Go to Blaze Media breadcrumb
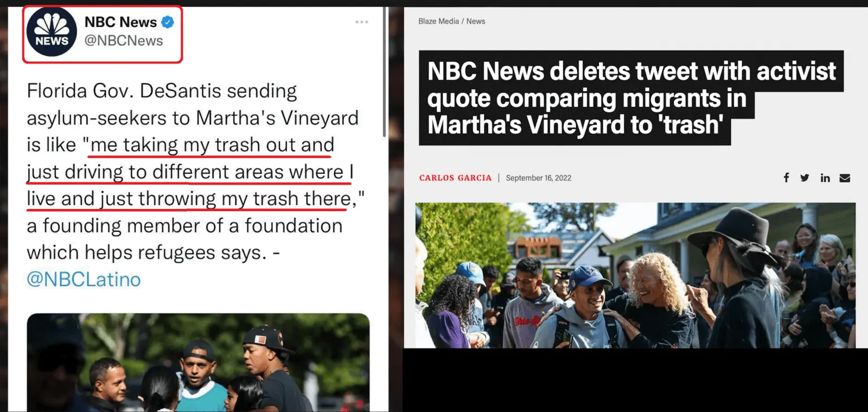This screenshot has width=868, height=412. [x=438, y=21]
